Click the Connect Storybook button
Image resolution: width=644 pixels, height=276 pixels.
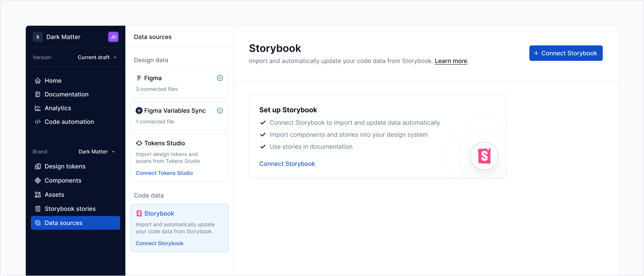tap(566, 53)
